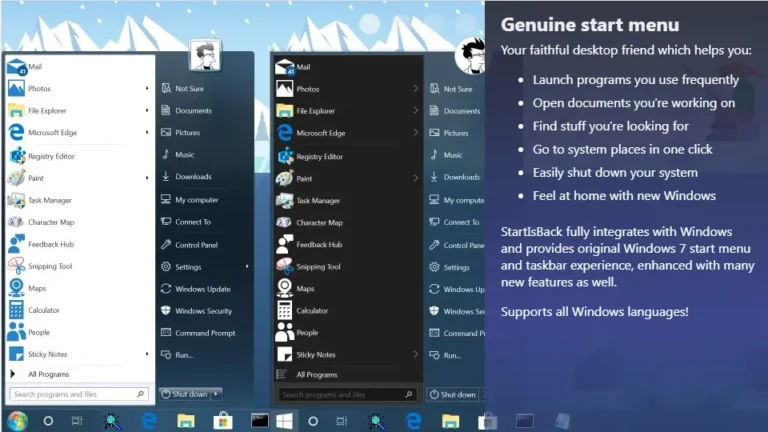Screen dimensions: 768x432
Task: Select Control Panel in light menu
Action: point(196,245)
